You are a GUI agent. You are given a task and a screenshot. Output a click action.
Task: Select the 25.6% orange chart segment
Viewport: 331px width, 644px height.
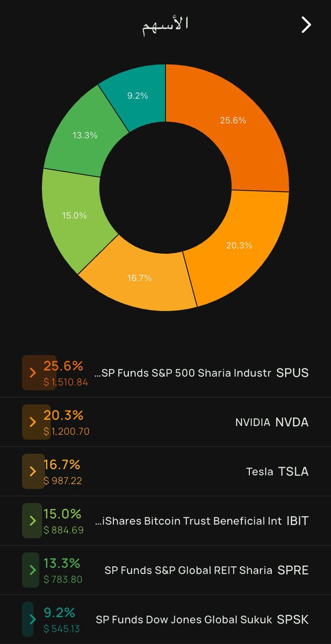tap(233, 121)
